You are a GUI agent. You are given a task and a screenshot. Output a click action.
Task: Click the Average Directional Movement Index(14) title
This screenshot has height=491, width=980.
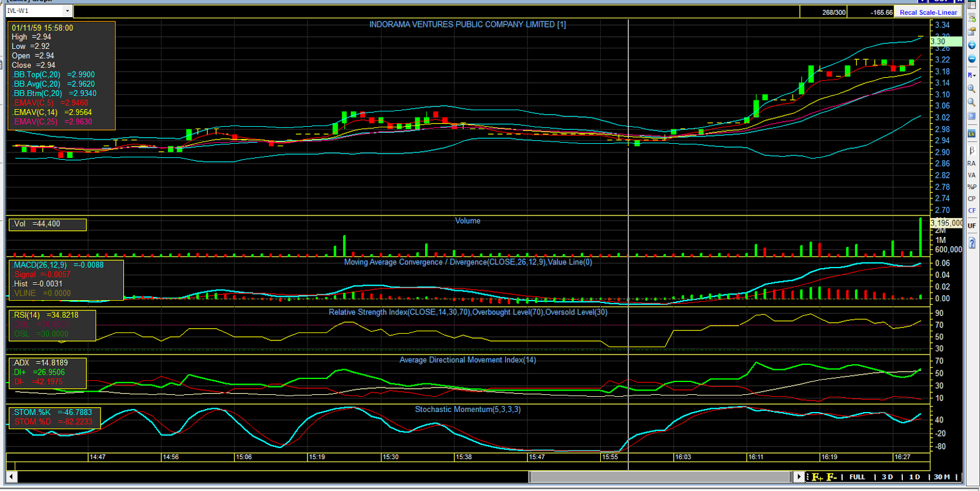[x=468, y=360]
